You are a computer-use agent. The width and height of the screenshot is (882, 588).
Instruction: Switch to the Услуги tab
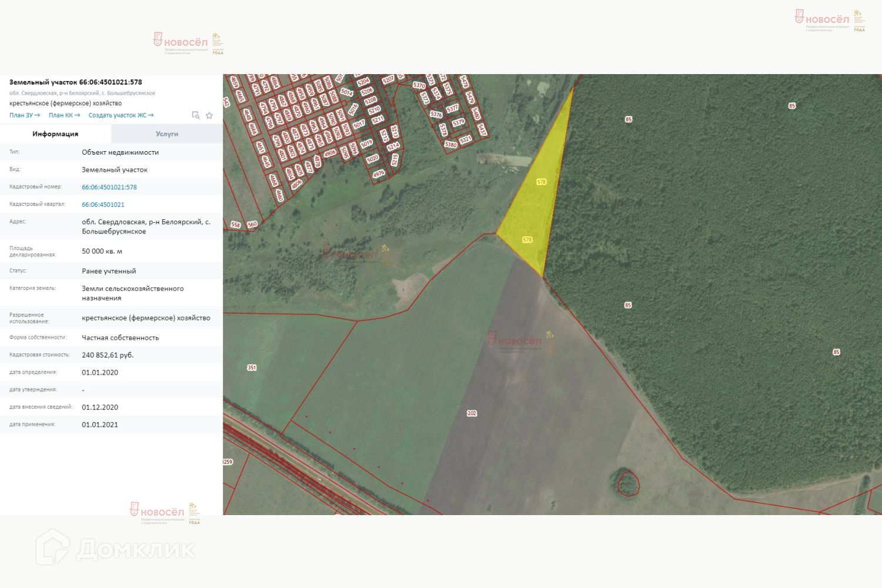[x=167, y=134]
